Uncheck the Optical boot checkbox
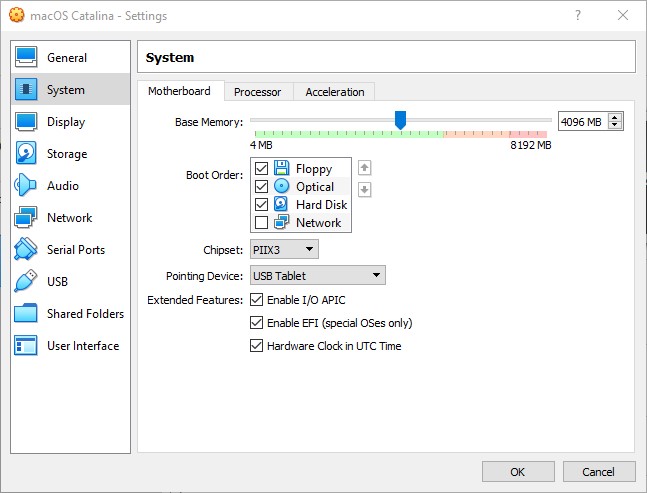 point(261,186)
